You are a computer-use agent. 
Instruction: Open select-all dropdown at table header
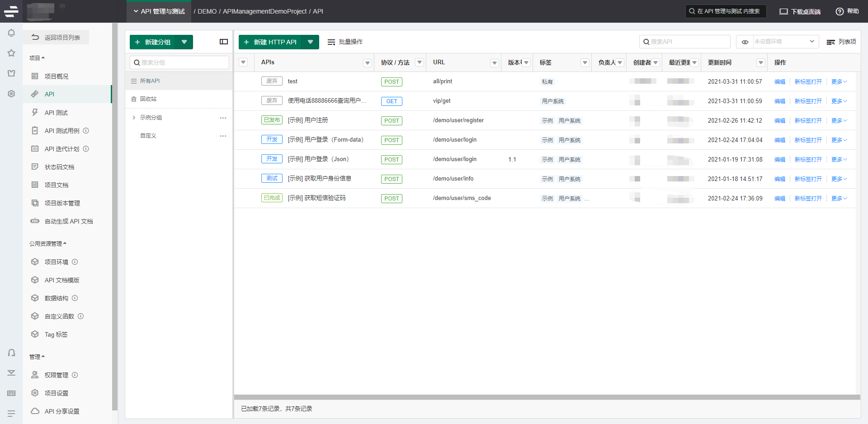(x=243, y=62)
